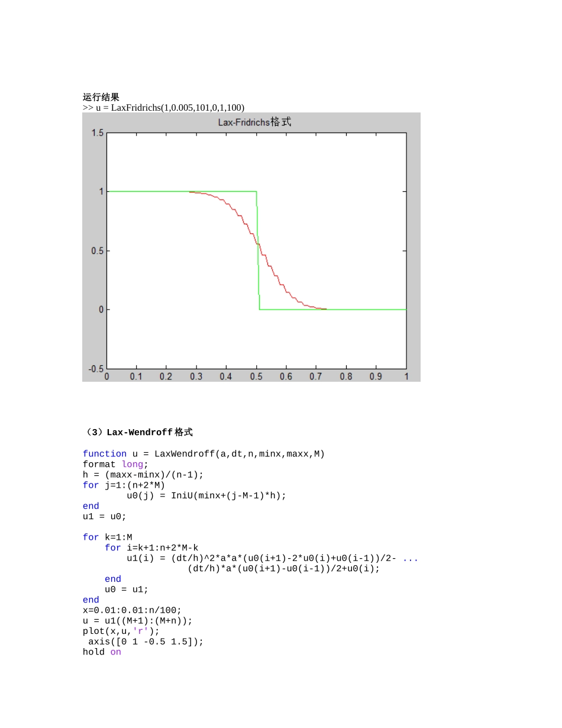Click the format long; code line
The height and width of the screenshot is (728, 562).
[x=115, y=465]
